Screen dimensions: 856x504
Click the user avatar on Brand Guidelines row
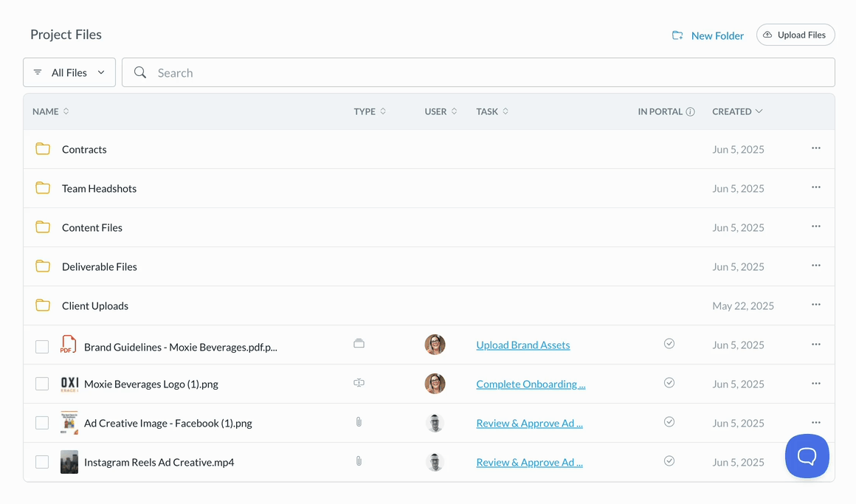[x=435, y=345]
